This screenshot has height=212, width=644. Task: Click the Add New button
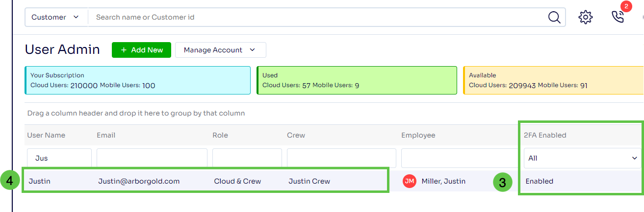click(x=141, y=50)
